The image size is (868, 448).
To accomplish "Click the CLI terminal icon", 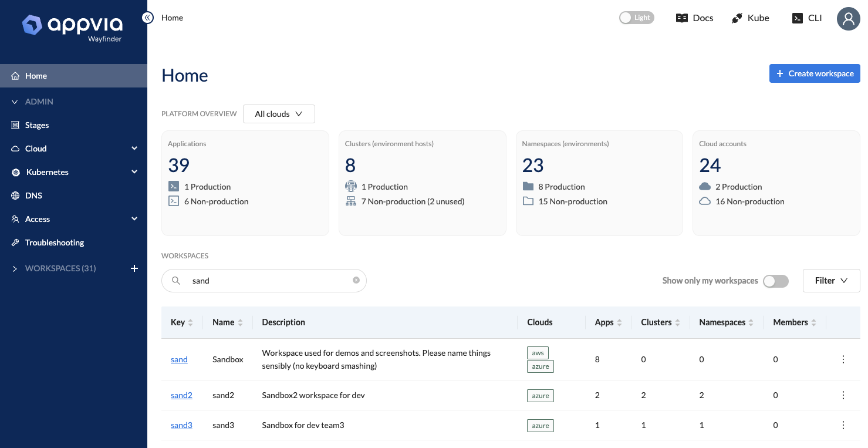I will tap(797, 18).
